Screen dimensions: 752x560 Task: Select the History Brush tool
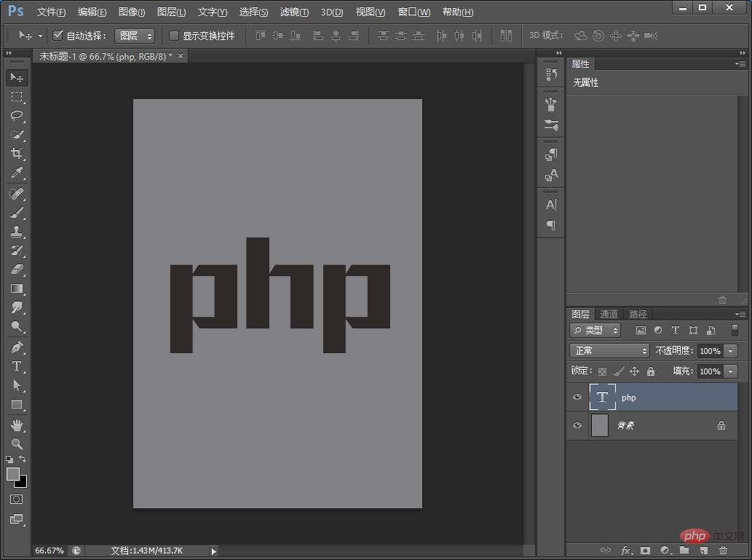17,251
